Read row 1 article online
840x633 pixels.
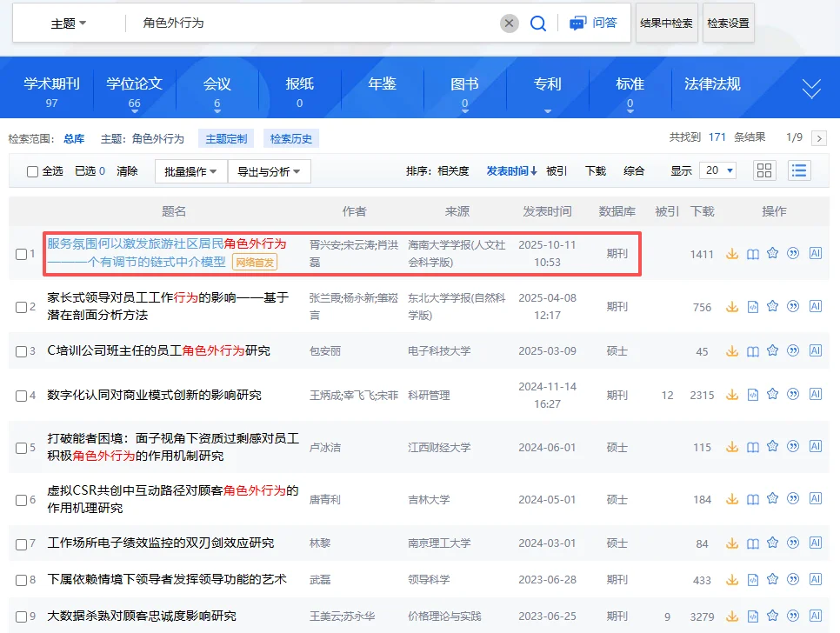[753, 253]
